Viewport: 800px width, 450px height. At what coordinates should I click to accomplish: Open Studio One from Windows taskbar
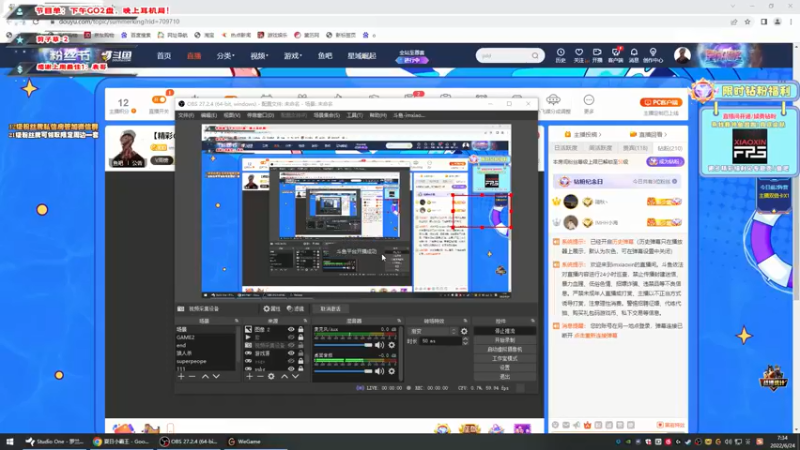click(54, 442)
